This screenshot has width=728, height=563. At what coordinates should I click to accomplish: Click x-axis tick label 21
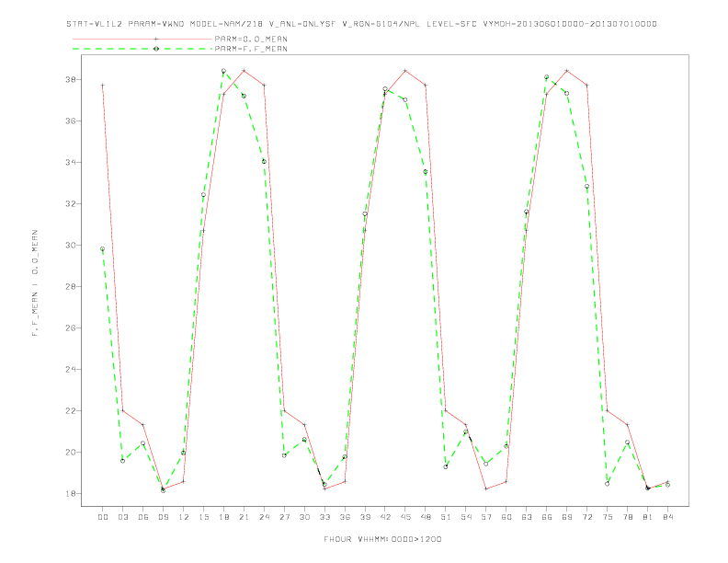pos(244,517)
